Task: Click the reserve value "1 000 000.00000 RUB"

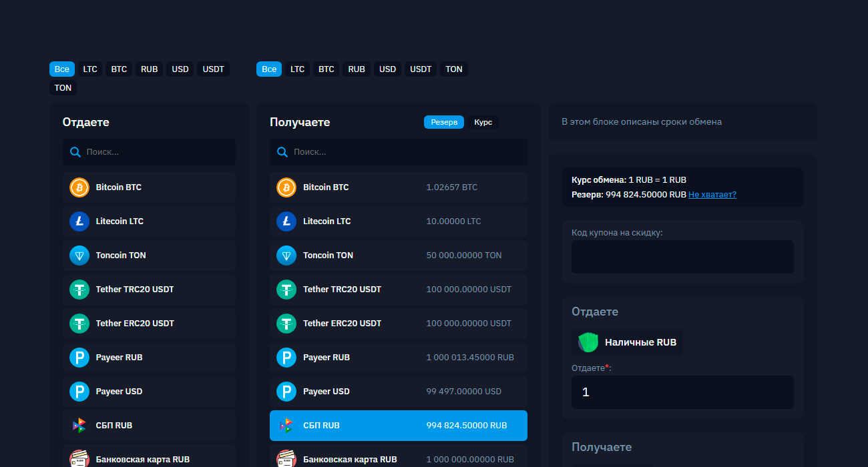Action: click(470, 460)
